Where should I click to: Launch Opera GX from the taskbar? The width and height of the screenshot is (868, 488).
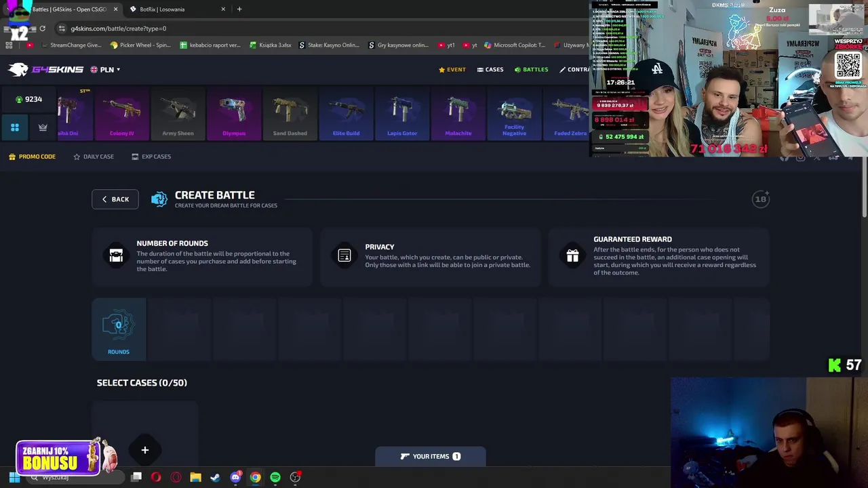coord(176,477)
